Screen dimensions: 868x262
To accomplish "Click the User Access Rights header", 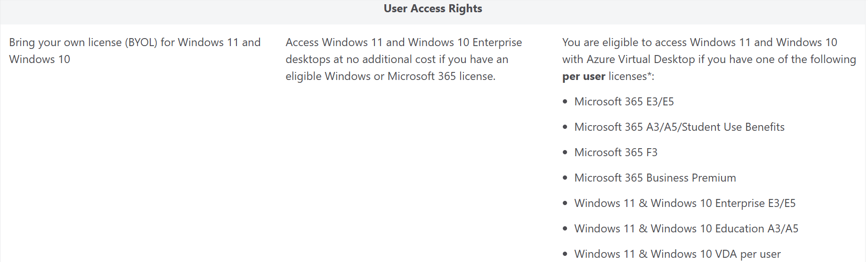I will (433, 8).
